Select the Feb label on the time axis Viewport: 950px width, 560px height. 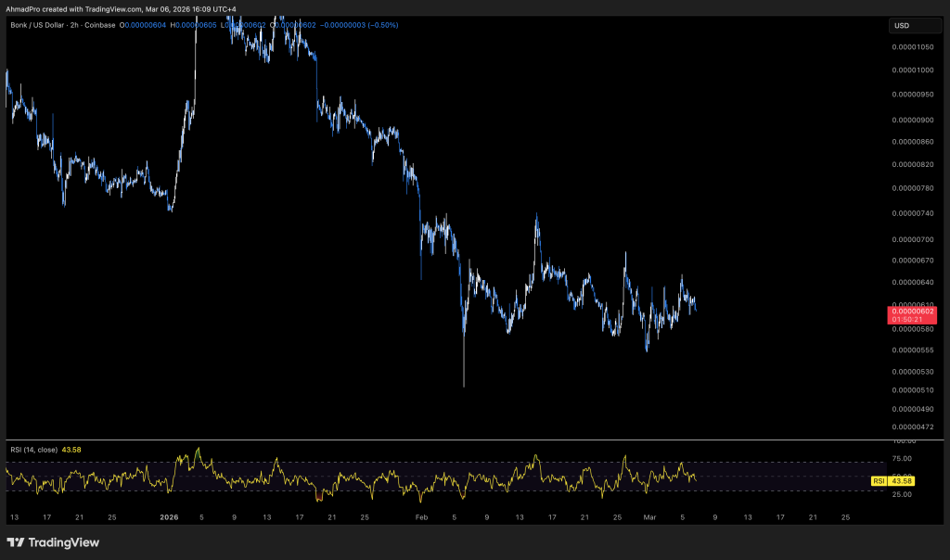tap(421, 516)
